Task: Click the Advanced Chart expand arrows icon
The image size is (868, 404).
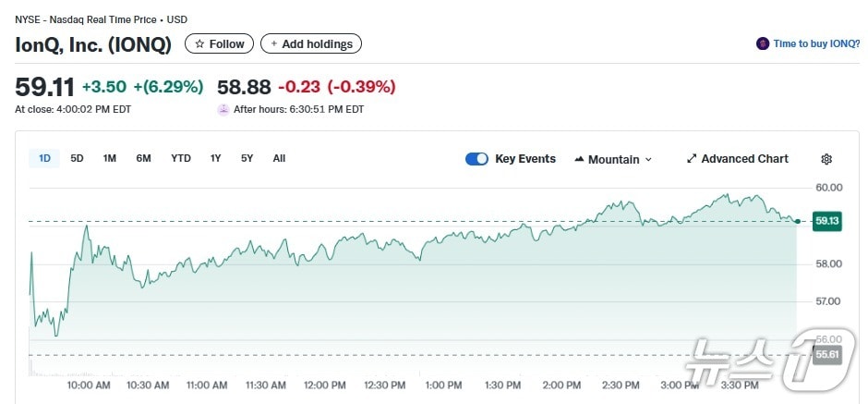Action: point(692,159)
